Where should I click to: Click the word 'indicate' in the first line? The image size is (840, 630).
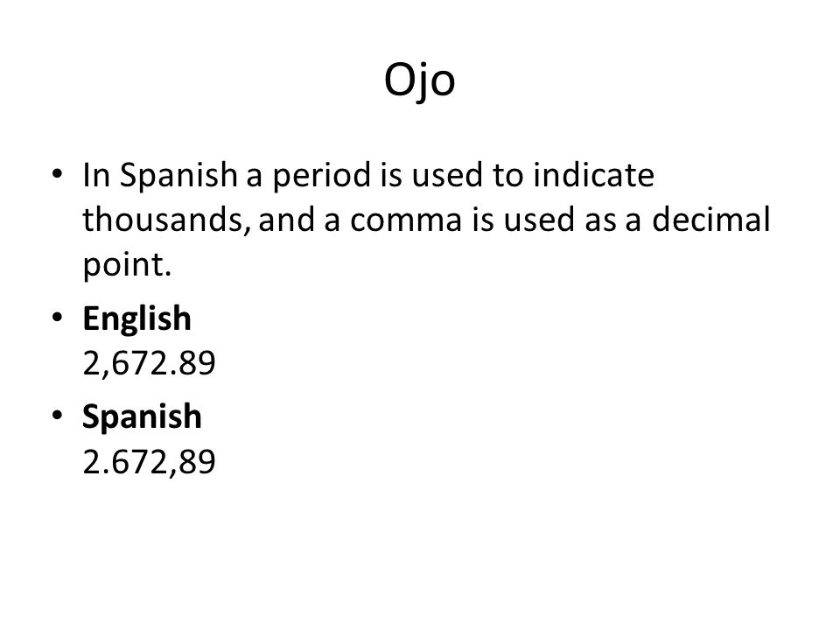pyautogui.click(x=593, y=175)
